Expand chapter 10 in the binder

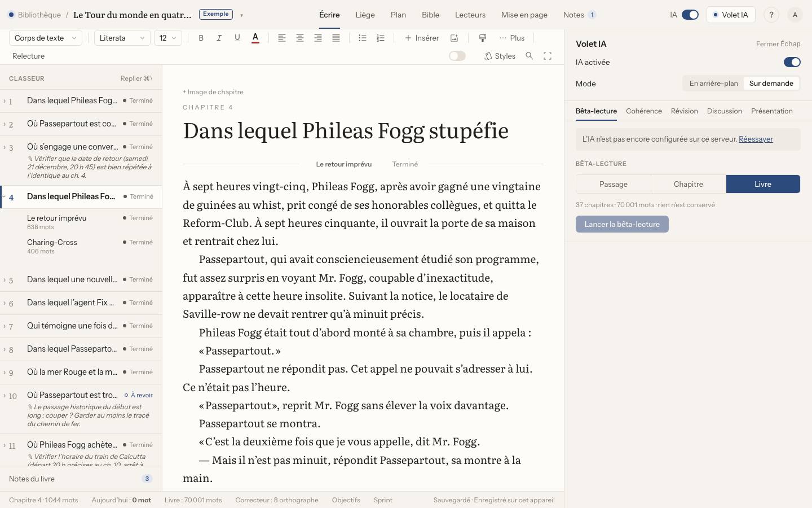coord(5,396)
